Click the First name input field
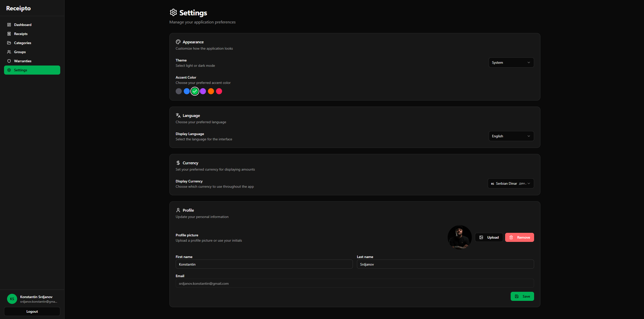 264,264
